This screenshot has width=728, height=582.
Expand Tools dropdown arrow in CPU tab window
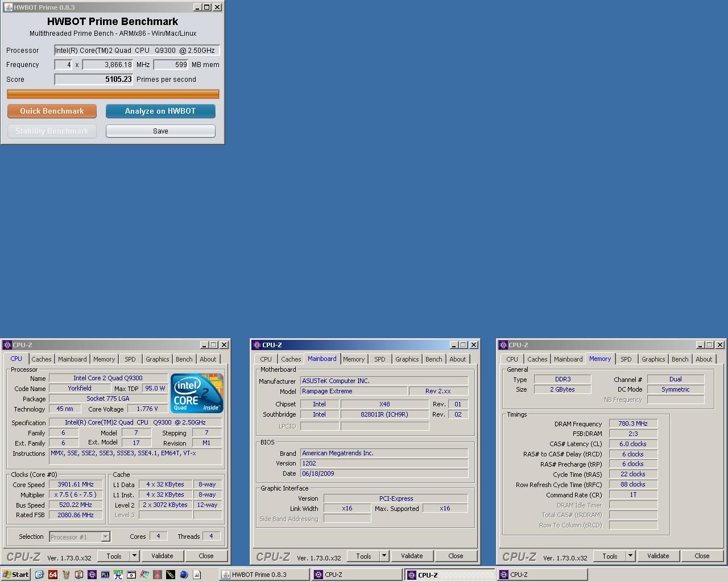tap(135, 556)
